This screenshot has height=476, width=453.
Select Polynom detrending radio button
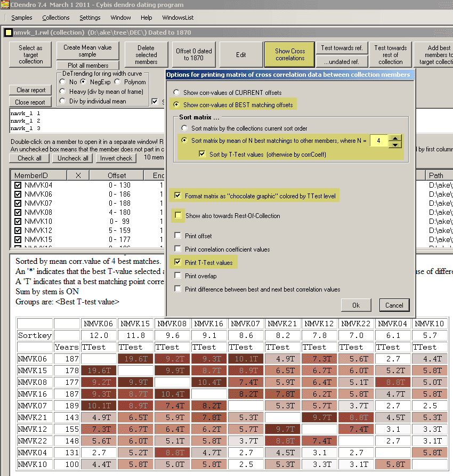(117, 82)
